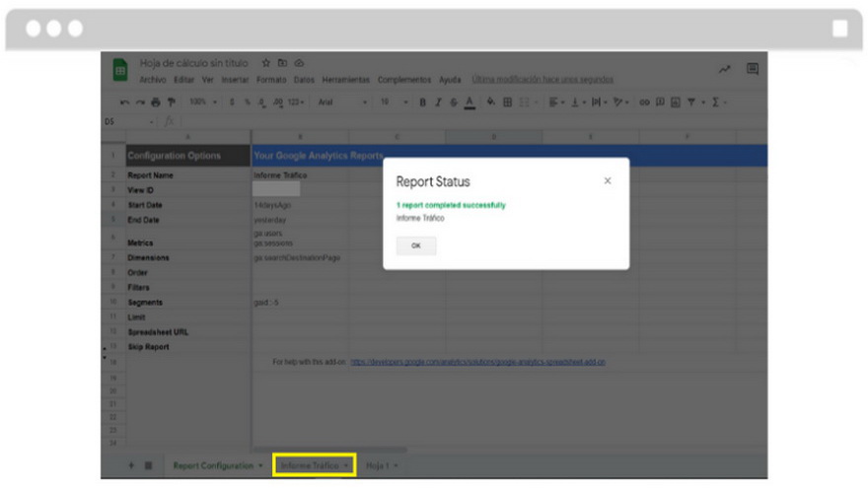Open the Complementos menu
The image size is (868, 488).
(404, 80)
